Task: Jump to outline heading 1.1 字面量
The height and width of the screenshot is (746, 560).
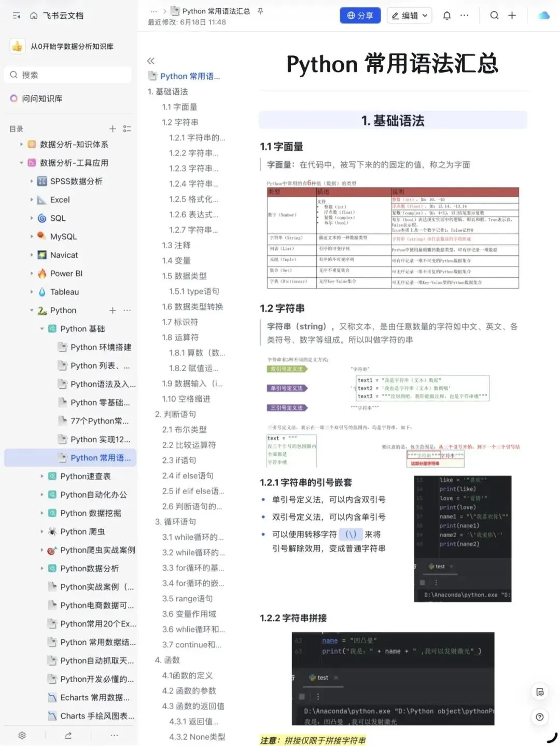Action: [x=179, y=107]
